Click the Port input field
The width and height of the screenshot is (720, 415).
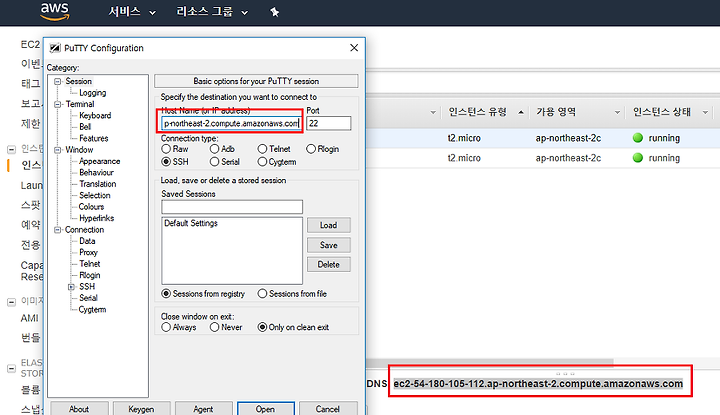[x=329, y=123]
